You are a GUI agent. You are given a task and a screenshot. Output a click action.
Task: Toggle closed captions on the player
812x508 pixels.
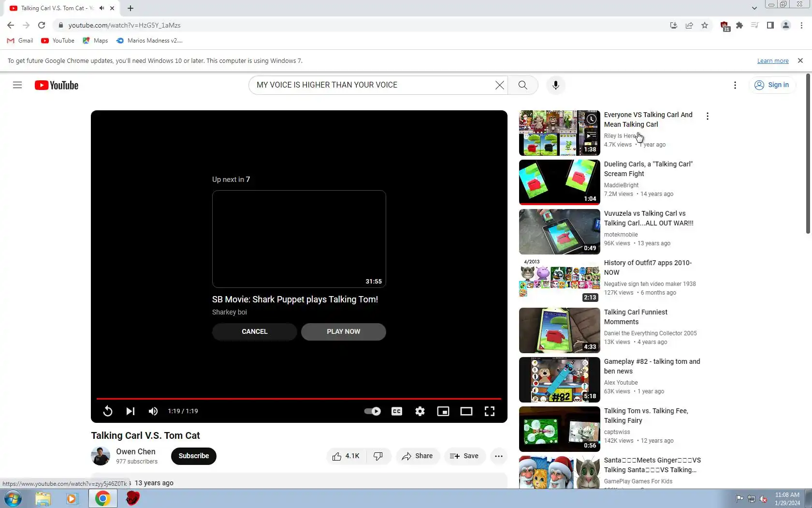coord(397,411)
